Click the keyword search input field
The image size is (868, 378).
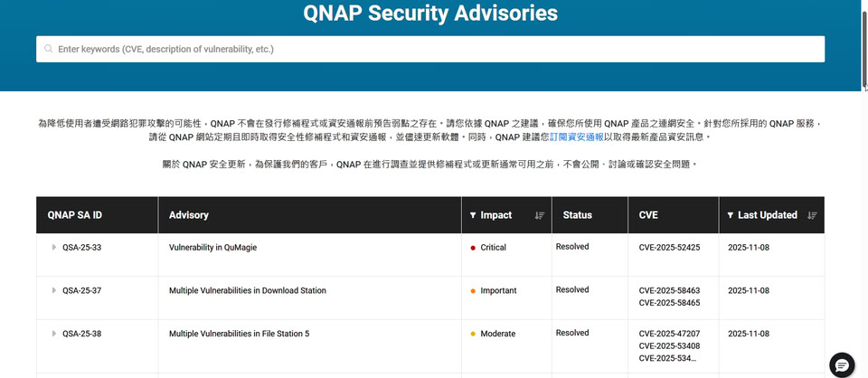(x=434, y=49)
